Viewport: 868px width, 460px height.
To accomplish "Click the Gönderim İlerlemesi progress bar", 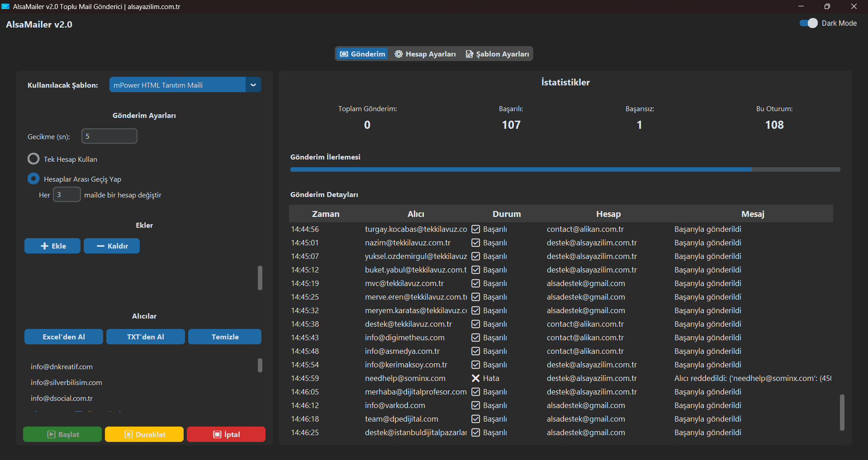I will click(565, 169).
